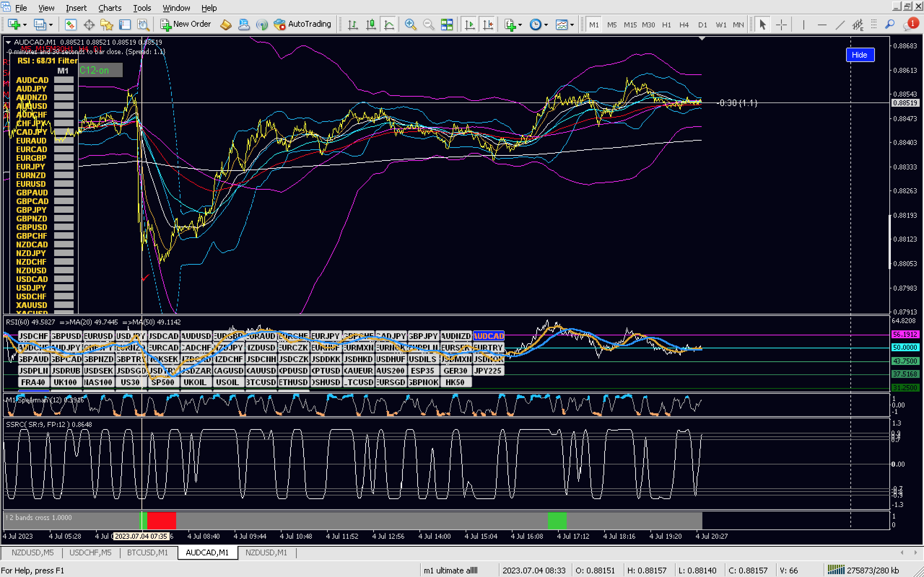Image resolution: width=924 pixels, height=577 pixels.
Task: Expand the periodicity clock dropdown
Action: 546,25
